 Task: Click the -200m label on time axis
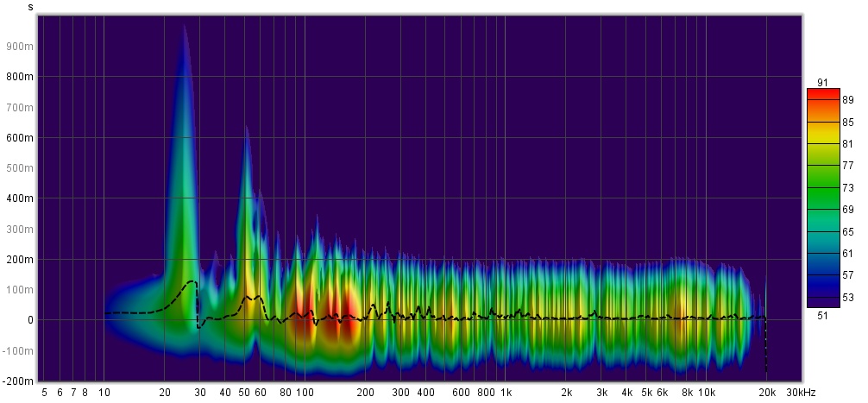(18, 381)
